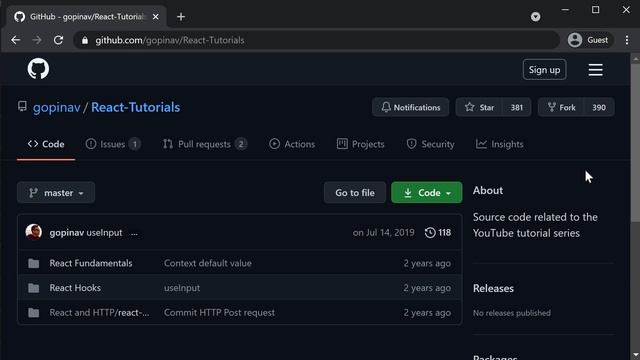The height and width of the screenshot is (360, 640).
Task: Click 'on Jul 14, 2019' commit date
Action: pyautogui.click(x=383, y=233)
